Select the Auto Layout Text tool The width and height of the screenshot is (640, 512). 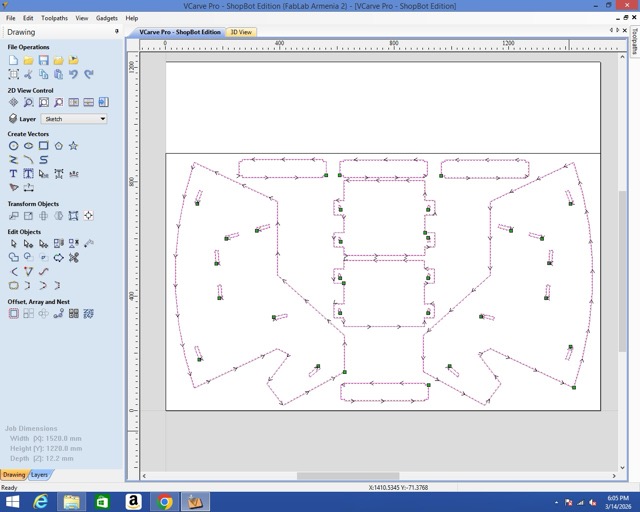(28, 174)
